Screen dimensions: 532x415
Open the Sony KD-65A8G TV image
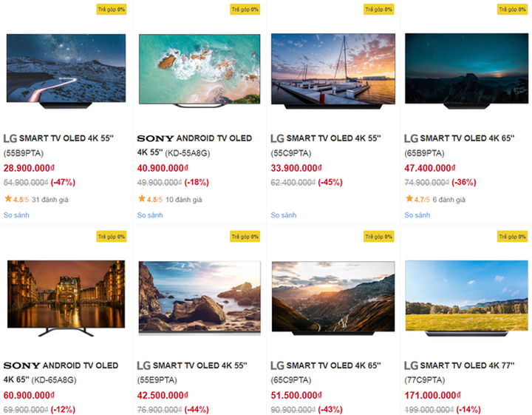pos(66,297)
